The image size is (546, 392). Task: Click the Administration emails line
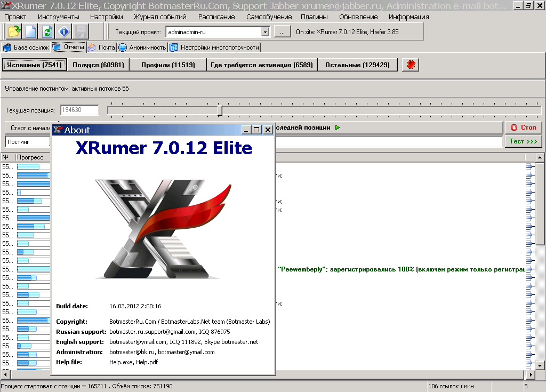point(162,352)
